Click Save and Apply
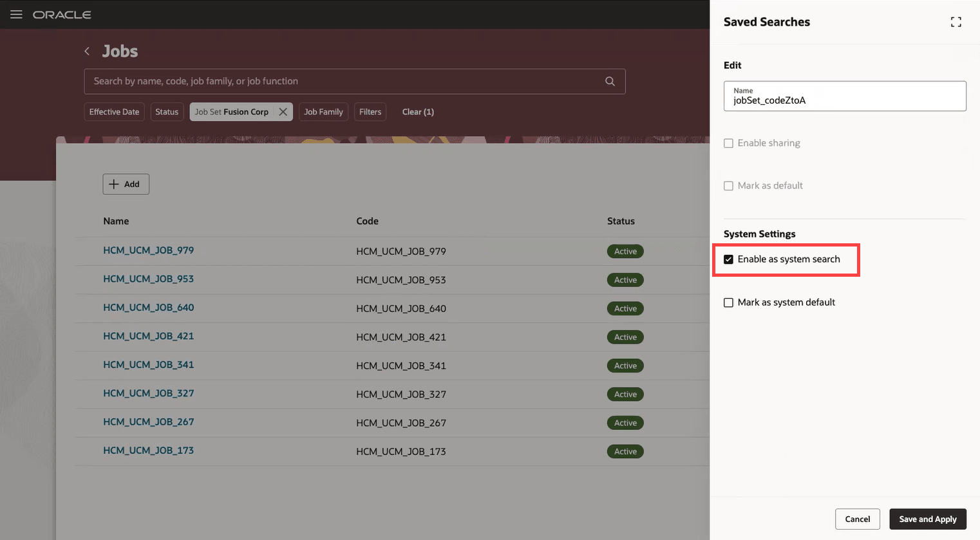 point(928,519)
